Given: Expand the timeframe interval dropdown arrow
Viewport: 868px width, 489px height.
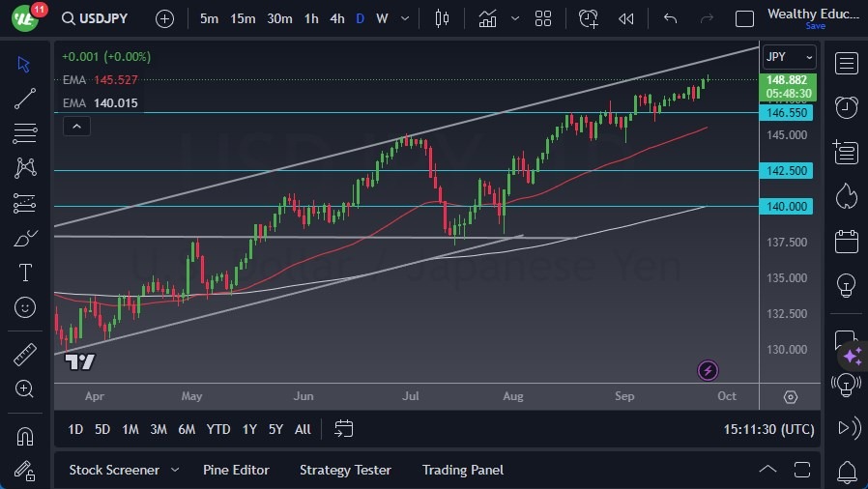Looking at the screenshot, I should (405, 18).
